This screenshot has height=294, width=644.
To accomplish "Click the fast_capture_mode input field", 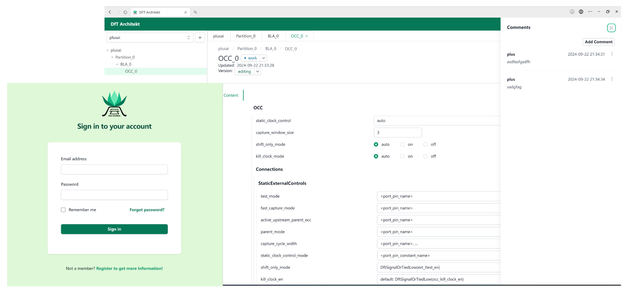I will tap(439, 208).
